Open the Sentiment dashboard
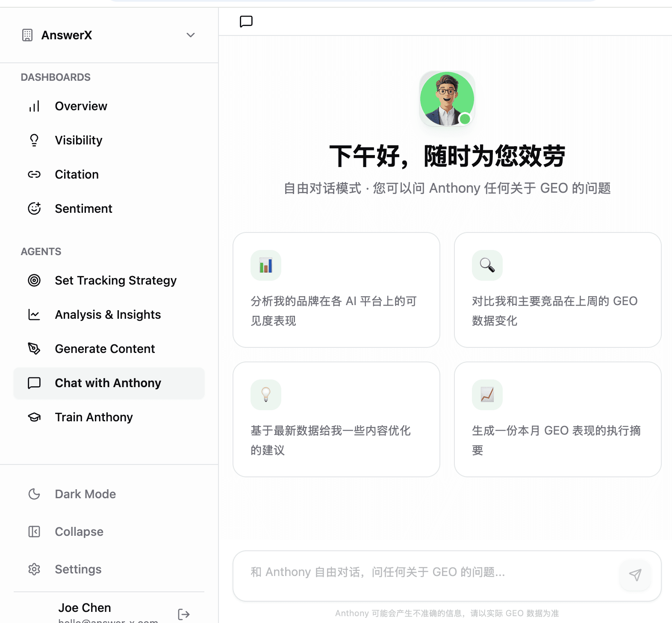 pos(109,209)
